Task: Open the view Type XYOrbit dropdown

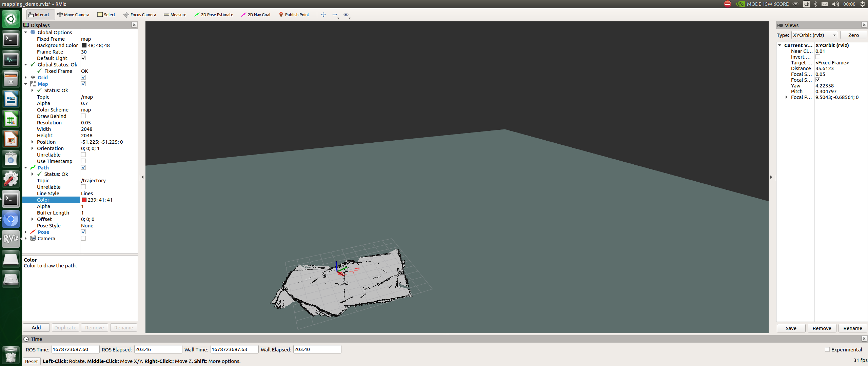Action: click(x=814, y=35)
